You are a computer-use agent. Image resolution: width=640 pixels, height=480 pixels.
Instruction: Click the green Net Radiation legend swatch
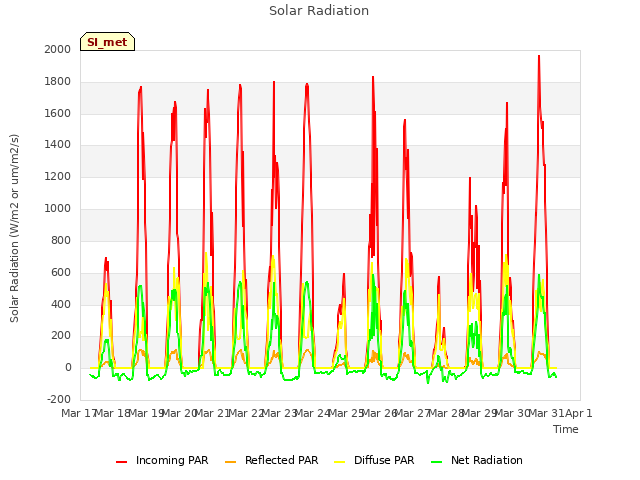pos(436,462)
